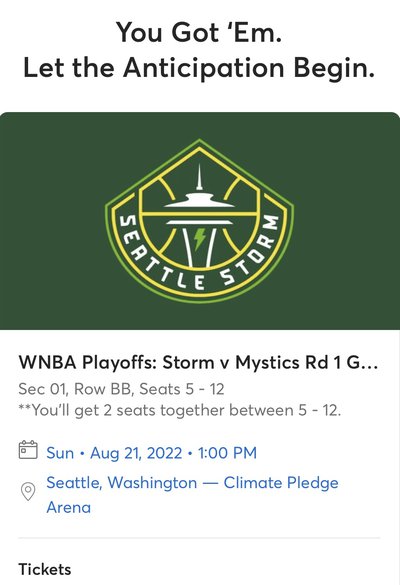
Task: Tap the Tickets section heading
Action: [x=45, y=569]
